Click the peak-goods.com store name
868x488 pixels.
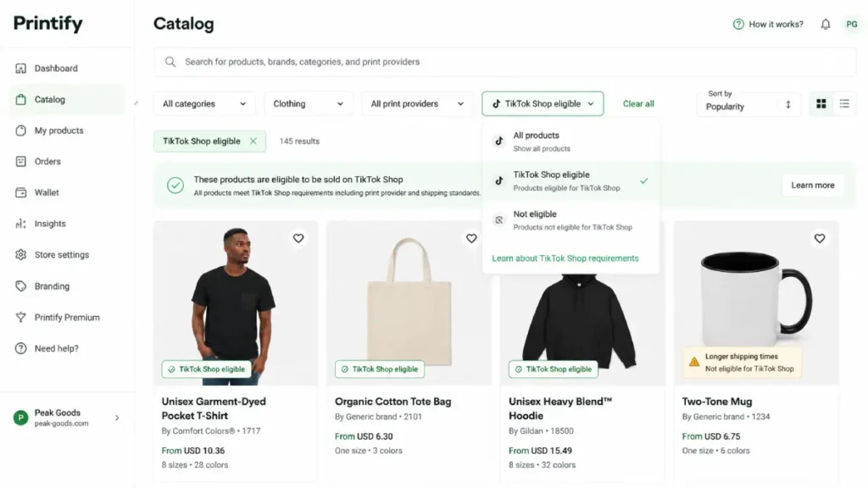[61, 424]
